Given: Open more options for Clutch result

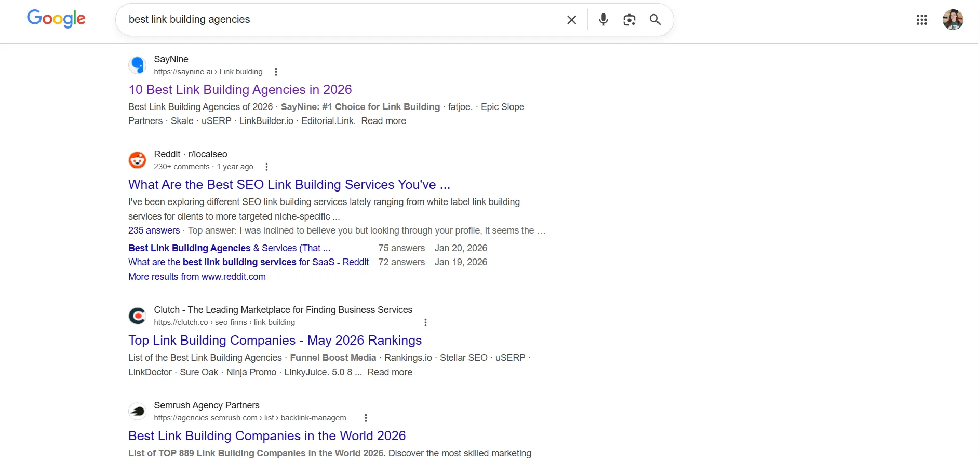Looking at the screenshot, I should click(425, 322).
